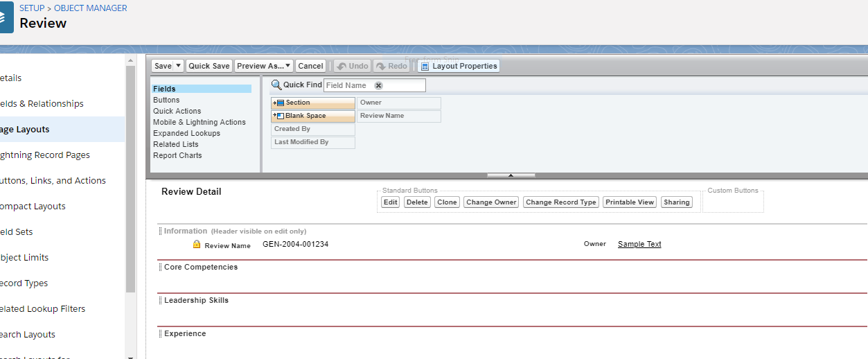Click the Quick Find magnifier icon

(x=276, y=85)
